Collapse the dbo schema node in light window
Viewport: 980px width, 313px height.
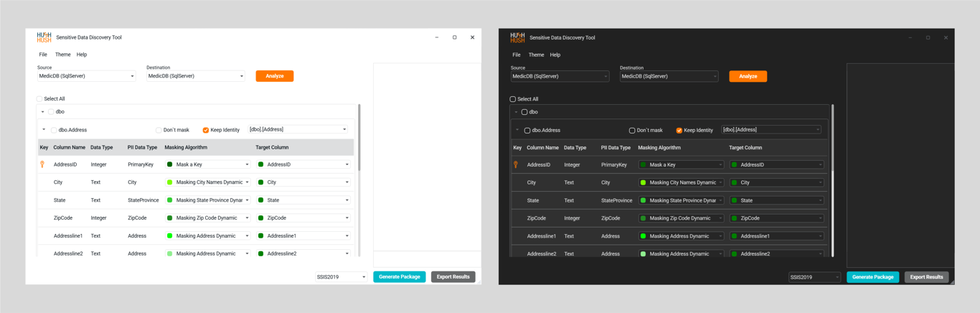pyautogui.click(x=43, y=112)
